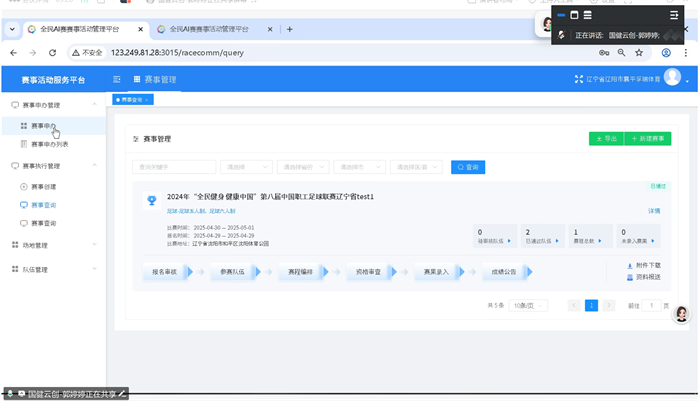Open the 10条/页 page size dropdown
This screenshot has height=401, width=700.
click(x=529, y=305)
